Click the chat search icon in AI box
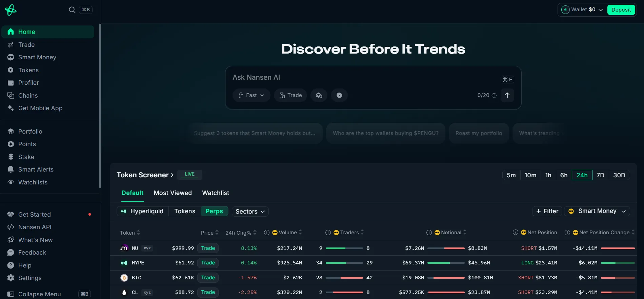This screenshot has height=299, width=644. (x=319, y=95)
